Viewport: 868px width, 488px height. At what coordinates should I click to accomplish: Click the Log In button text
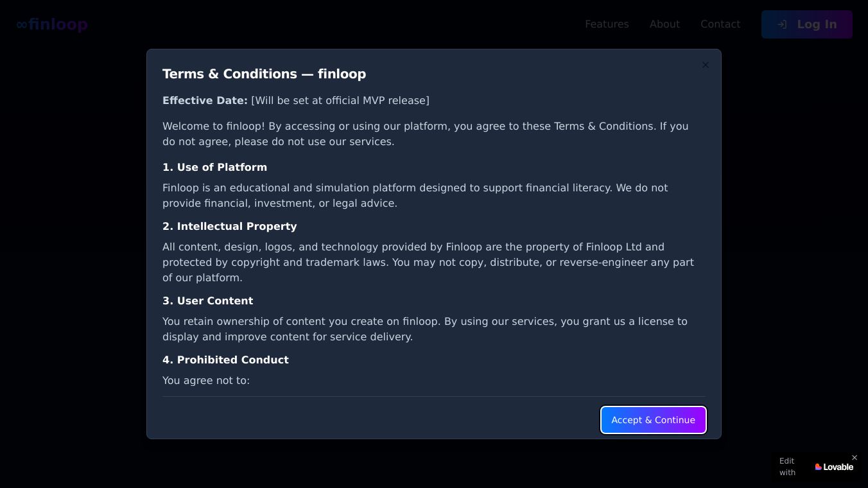coord(817,24)
